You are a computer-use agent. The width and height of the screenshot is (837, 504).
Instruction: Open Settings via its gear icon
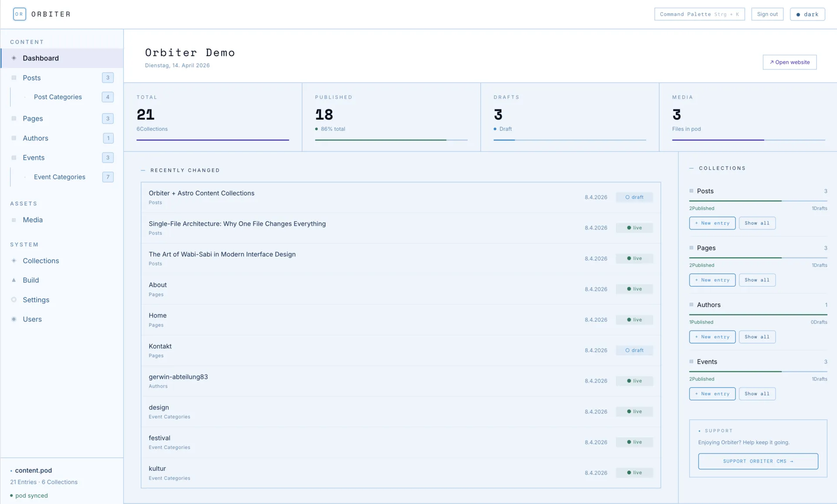point(14,300)
